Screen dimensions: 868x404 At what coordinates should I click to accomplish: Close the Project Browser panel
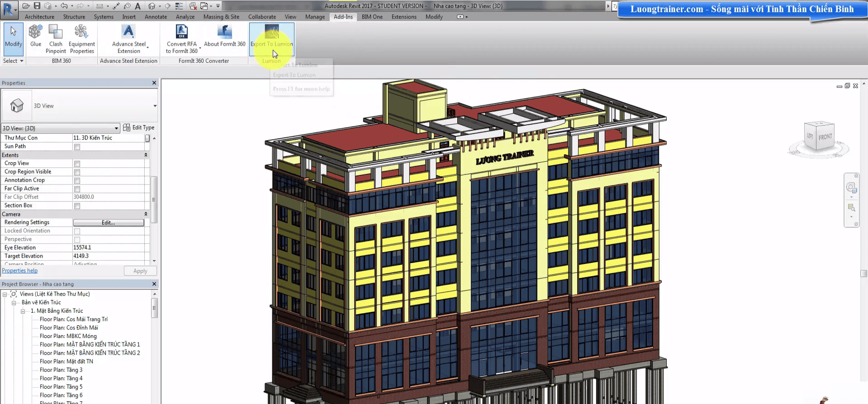(x=154, y=284)
